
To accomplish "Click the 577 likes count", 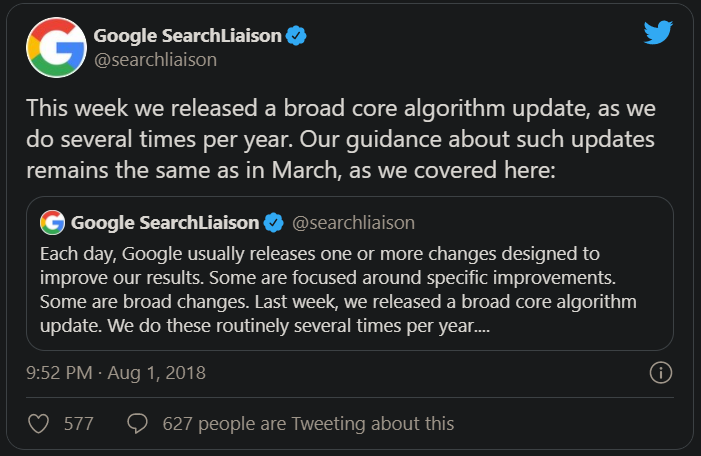I will (x=78, y=424).
